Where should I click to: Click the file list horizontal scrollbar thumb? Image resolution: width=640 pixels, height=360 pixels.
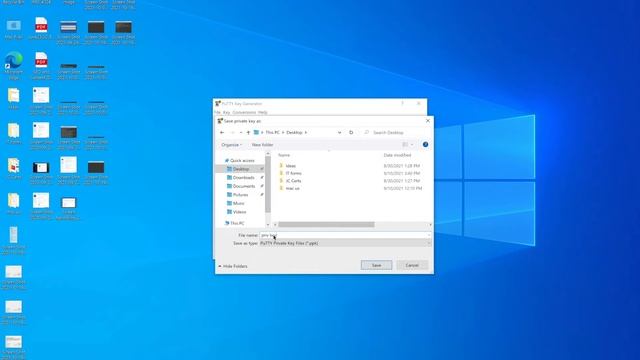326,224
